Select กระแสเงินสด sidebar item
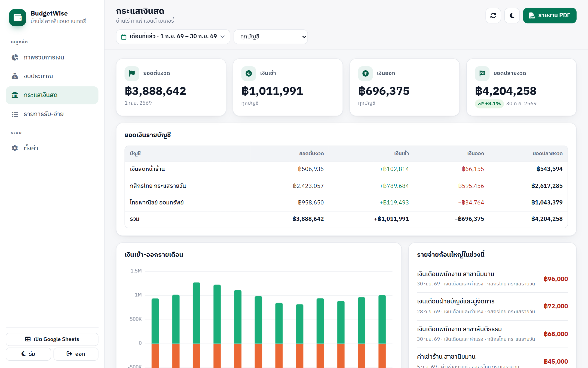The width and height of the screenshot is (588, 368). 52,95
